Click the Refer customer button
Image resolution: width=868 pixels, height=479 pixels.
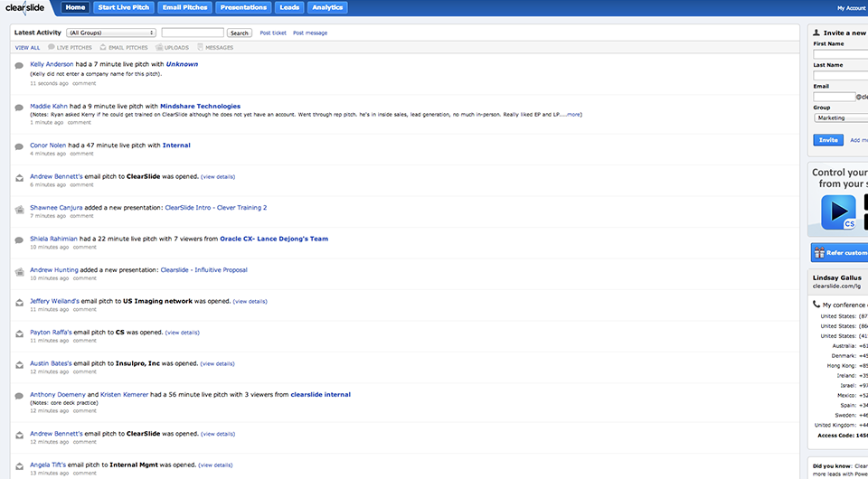point(839,253)
